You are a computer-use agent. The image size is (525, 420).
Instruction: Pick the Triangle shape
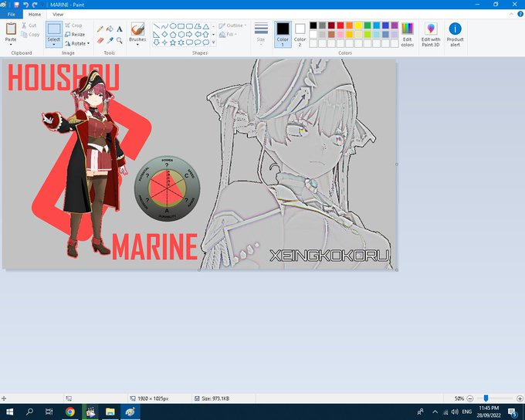pos(205,26)
